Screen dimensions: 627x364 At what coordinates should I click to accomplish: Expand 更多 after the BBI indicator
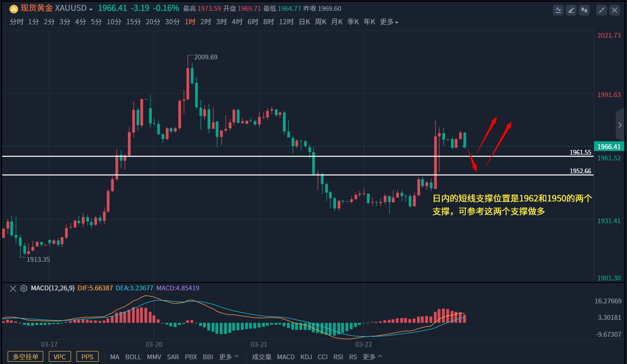pyautogui.click(x=229, y=357)
